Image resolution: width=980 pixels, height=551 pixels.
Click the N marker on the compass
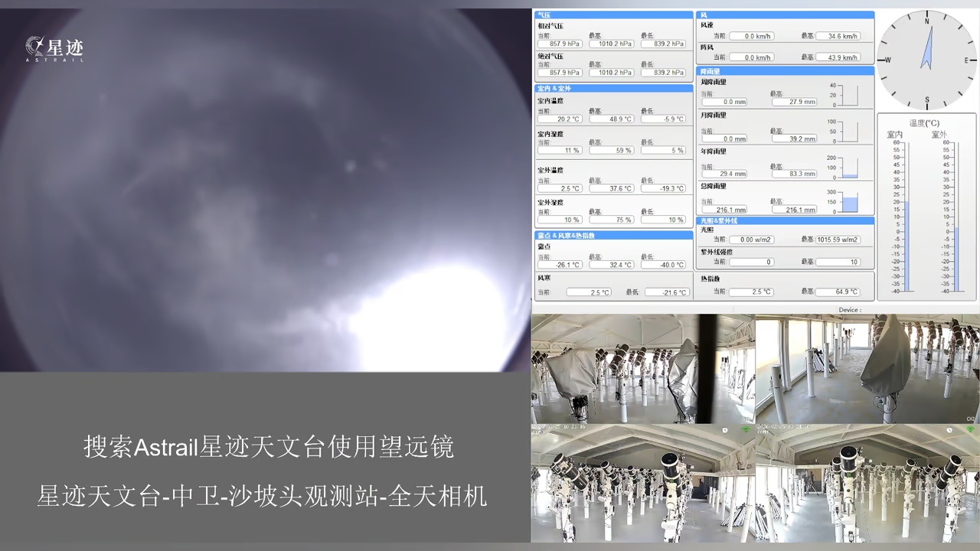pyautogui.click(x=927, y=22)
